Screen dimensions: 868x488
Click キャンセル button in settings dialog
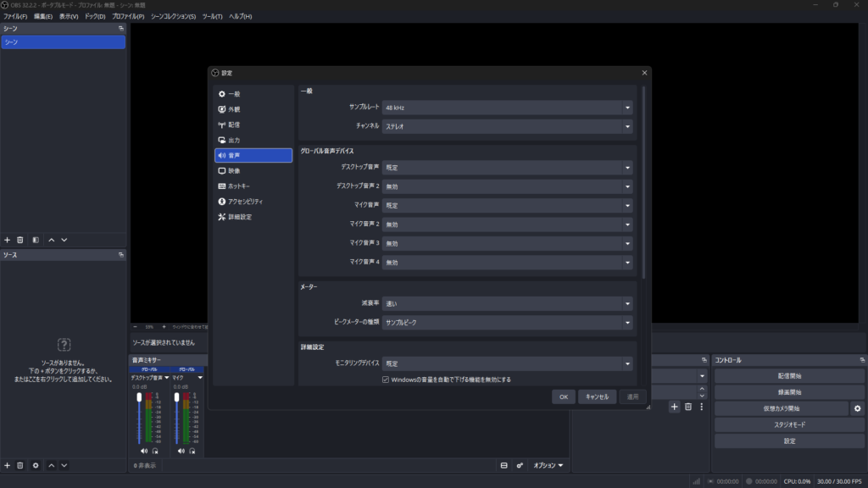pyautogui.click(x=598, y=396)
